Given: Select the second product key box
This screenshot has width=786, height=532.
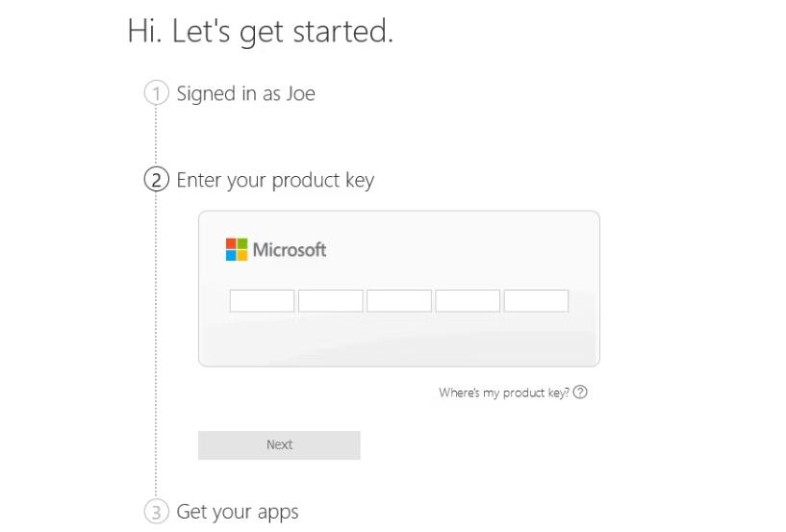Looking at the screenshot, I should tap(331, 301).
